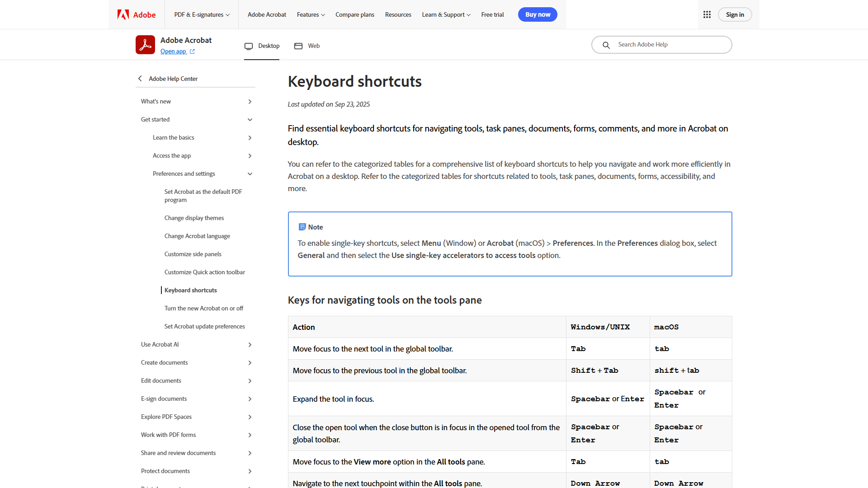Image resolution: width=868 pixels, height=488 pixels.
Task: Select the Desktop monitor icon
Action: pyautogui.click(x=249, y=46)
